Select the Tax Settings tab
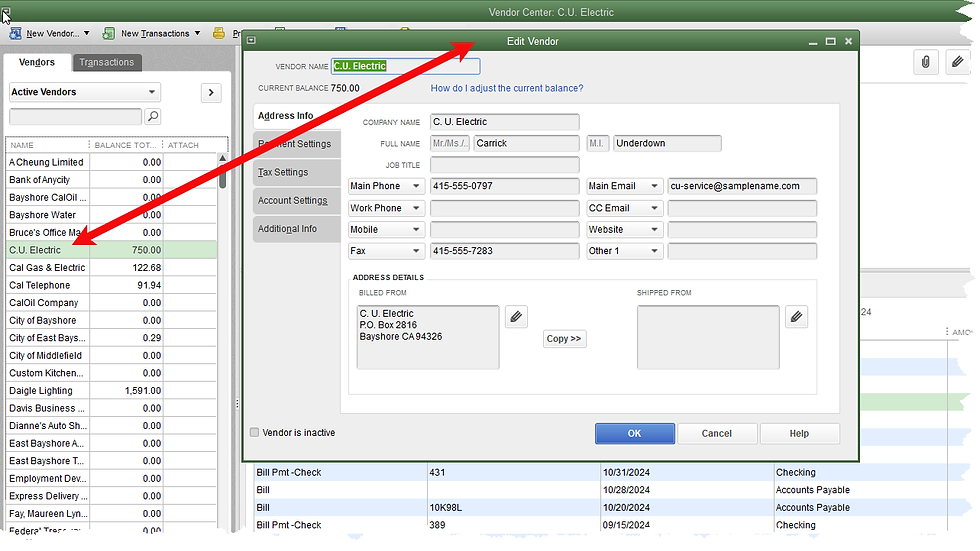The image size is (980, 551). (298, 172)
